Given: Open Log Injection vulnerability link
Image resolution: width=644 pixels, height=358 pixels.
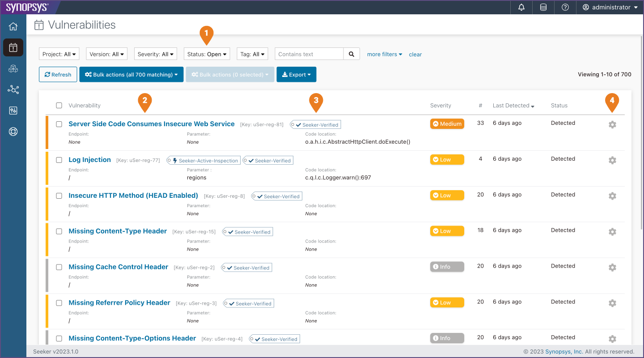Looking at the screenshot, I should pos(89,160).
